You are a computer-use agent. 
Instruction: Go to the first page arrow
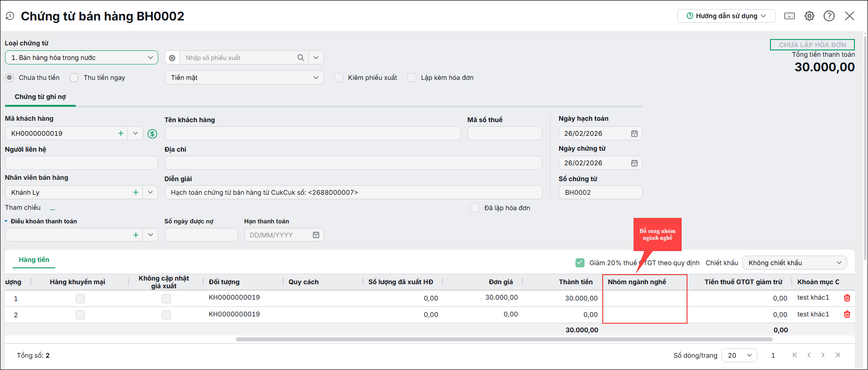click(x=795, y=355)
